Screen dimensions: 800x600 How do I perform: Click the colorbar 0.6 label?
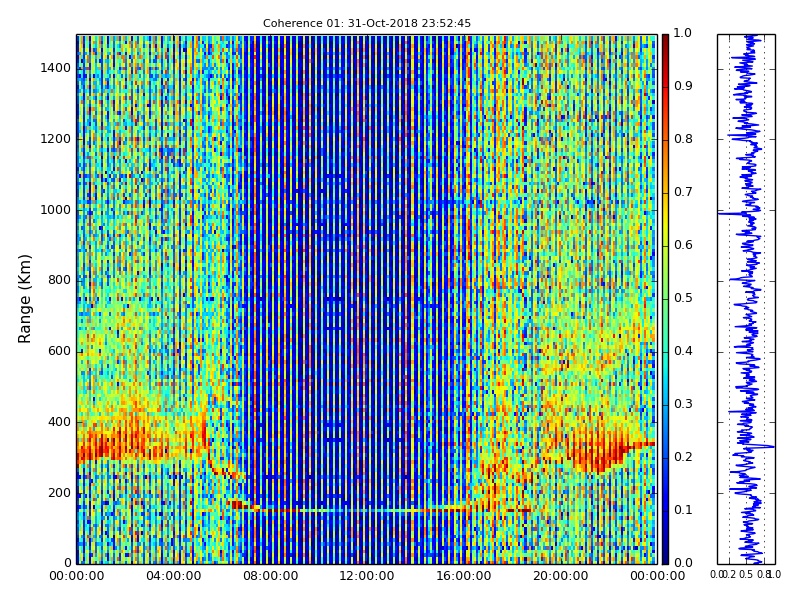point(683,245)
